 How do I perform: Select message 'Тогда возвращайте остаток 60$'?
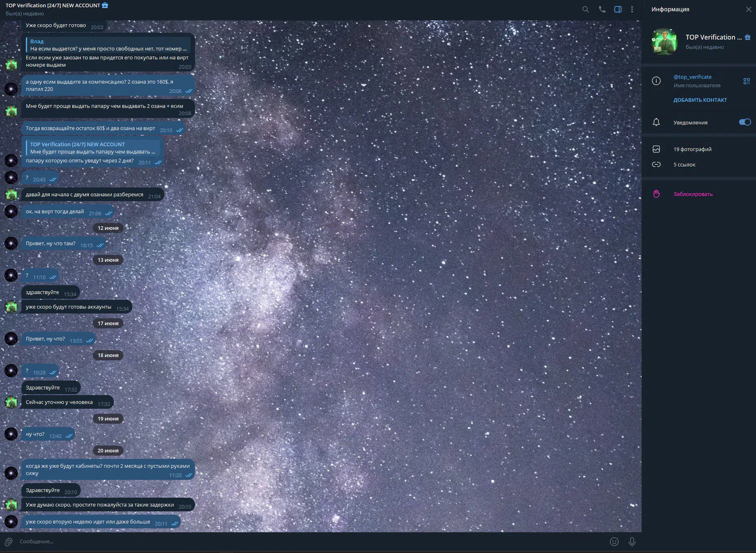tap(103, 128)
